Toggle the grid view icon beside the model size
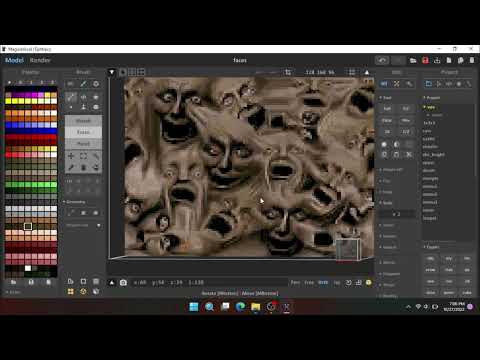 (352, 72)
